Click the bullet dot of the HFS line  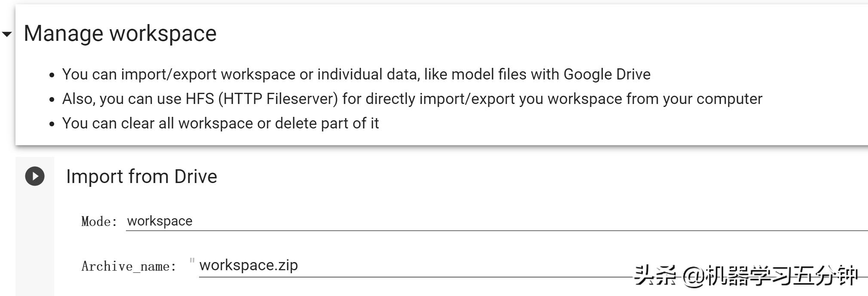(52, 100)
